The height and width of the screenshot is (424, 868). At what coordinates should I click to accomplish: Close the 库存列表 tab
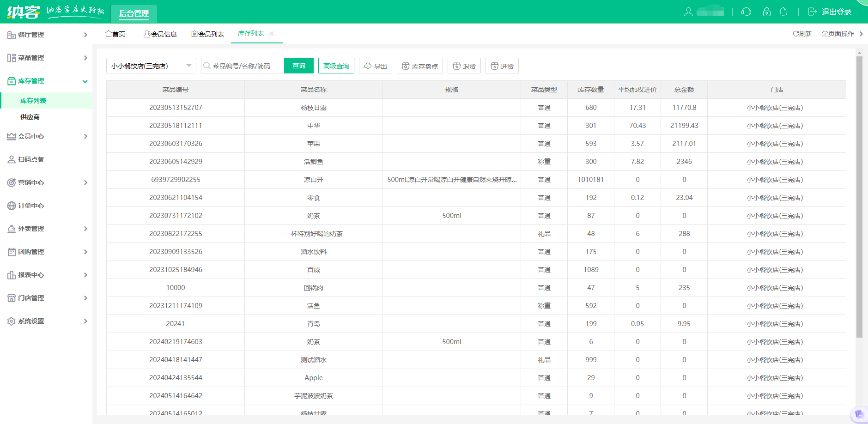point(272,33)
